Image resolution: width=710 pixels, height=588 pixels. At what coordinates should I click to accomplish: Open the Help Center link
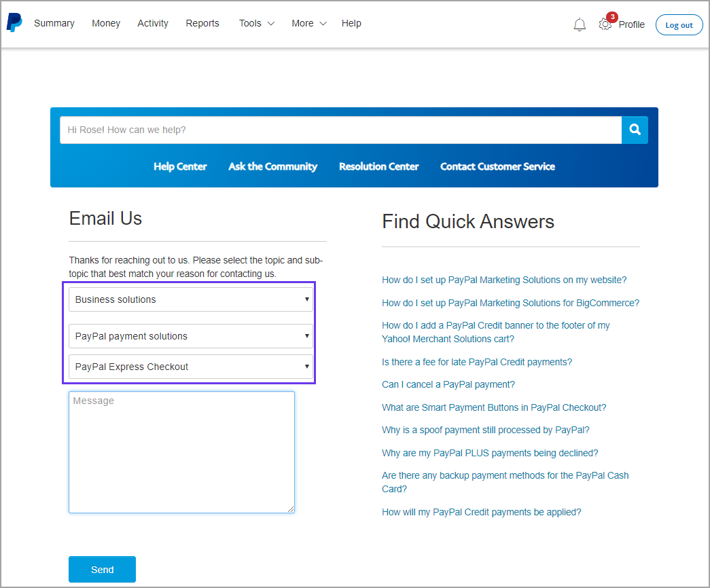click(180, 166)
